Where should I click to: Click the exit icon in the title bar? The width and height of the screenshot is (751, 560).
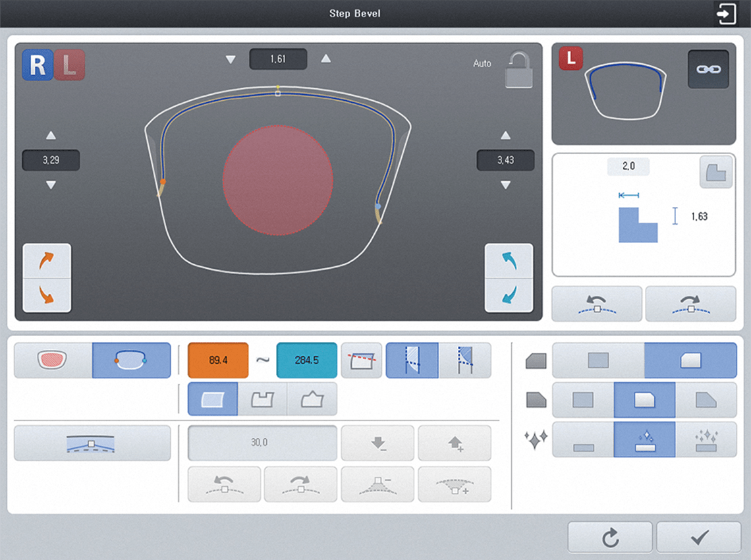[x=726, y=14]
